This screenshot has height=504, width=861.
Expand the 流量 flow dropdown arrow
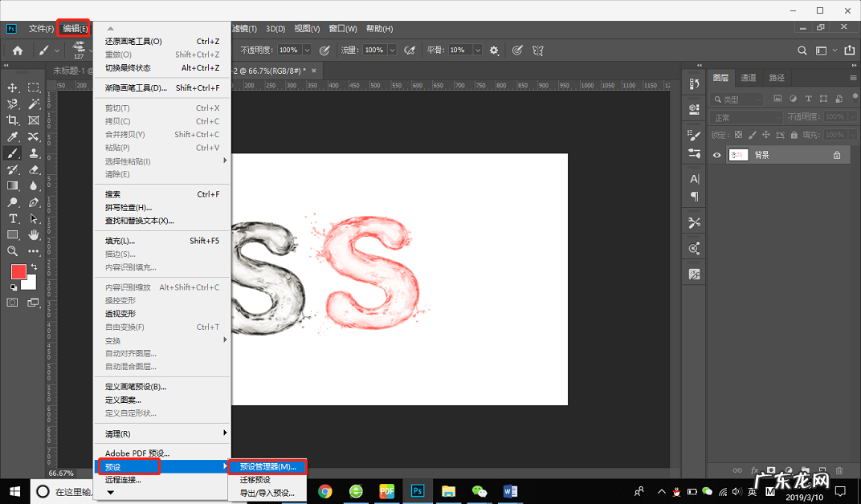392,50
